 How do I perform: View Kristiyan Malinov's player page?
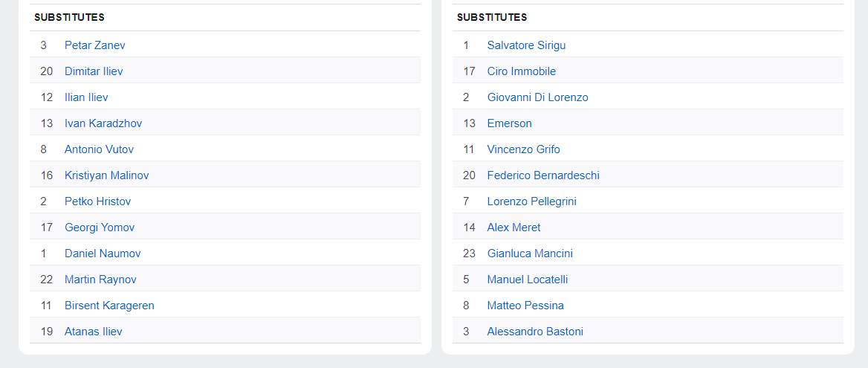(106, 175)
